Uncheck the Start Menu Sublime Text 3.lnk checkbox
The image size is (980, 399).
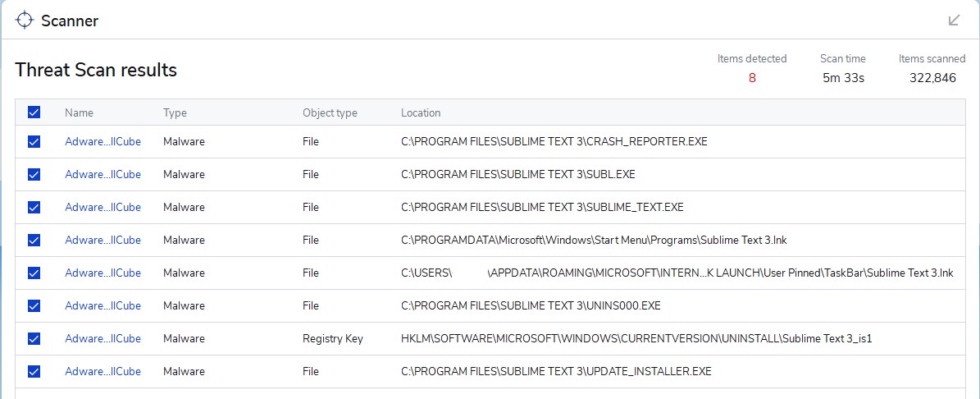point(34,241)
